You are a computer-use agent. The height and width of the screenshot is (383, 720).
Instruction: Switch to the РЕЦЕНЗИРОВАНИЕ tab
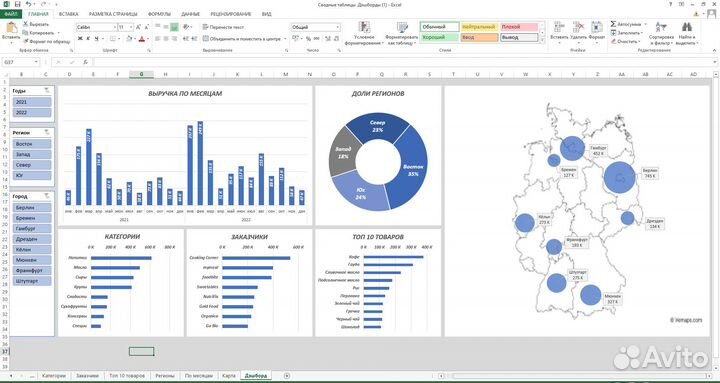(231, 14)
